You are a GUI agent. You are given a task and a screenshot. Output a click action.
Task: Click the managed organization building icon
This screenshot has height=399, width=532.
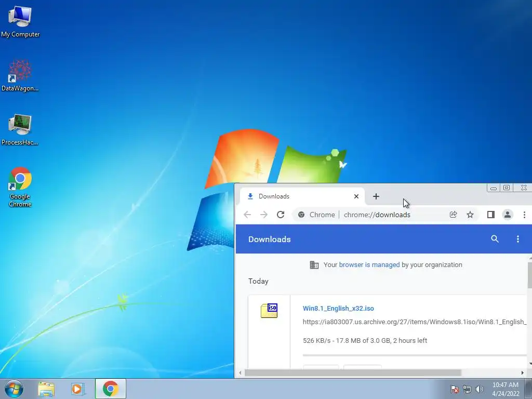314,265
